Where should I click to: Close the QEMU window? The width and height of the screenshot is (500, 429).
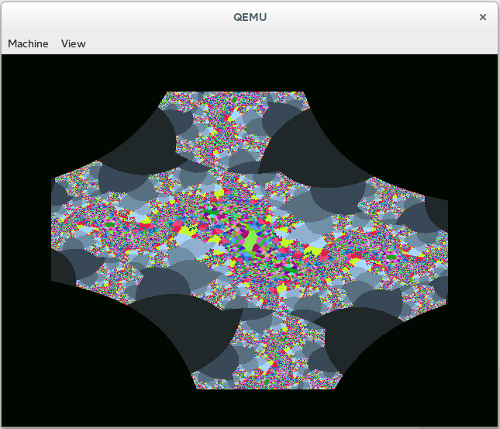click(x=483, y=17)
